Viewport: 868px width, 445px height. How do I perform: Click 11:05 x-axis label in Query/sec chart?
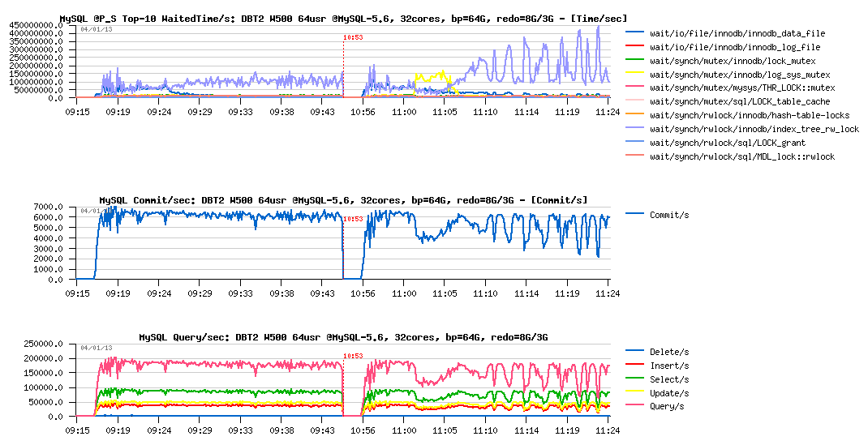pyautogui.click(x=445, y=430)
